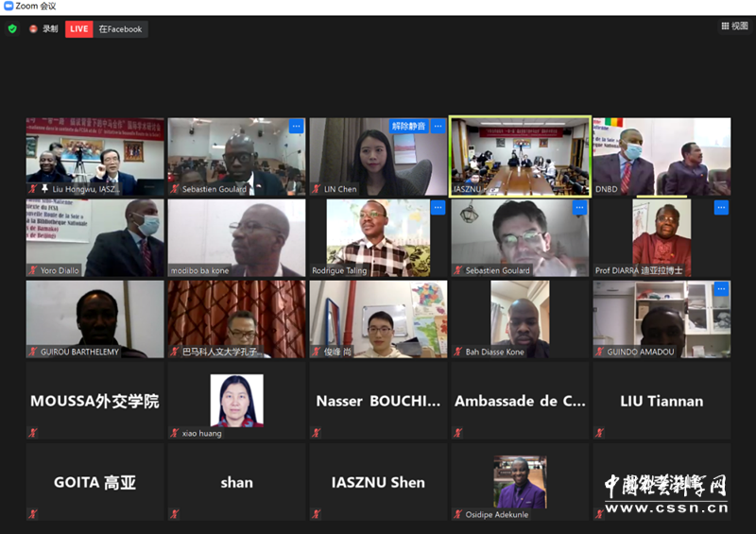Image resolution: width=756 pixels, height=534 pixels.
Task: Open more options on Sebastien Goulard's top tile
Action: point(296,126)
